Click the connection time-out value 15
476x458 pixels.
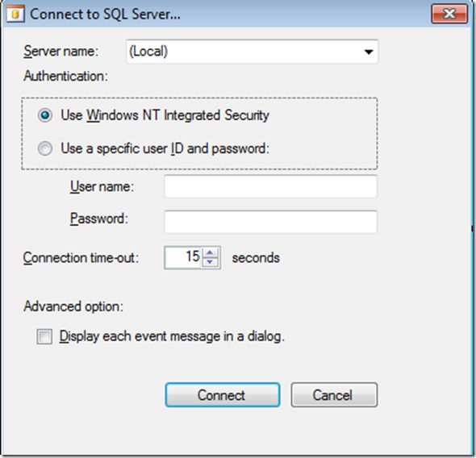point(193,256)
